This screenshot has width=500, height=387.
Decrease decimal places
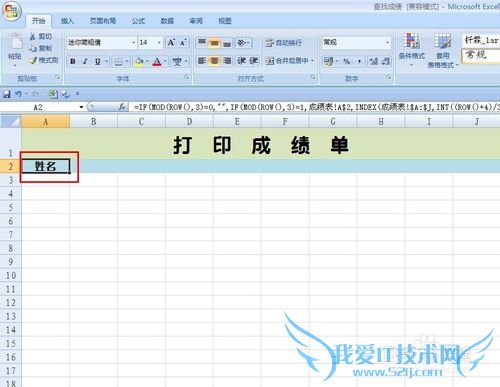tap(386, 61)
